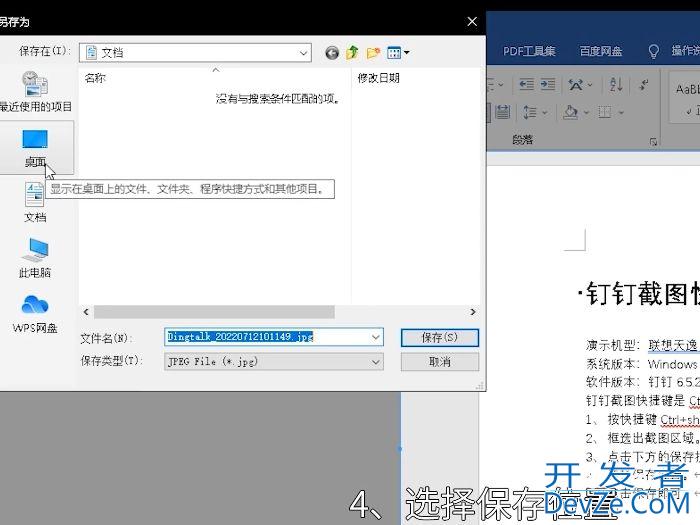Click the file list's horizontal scrollbar thumb

point(214,312)
